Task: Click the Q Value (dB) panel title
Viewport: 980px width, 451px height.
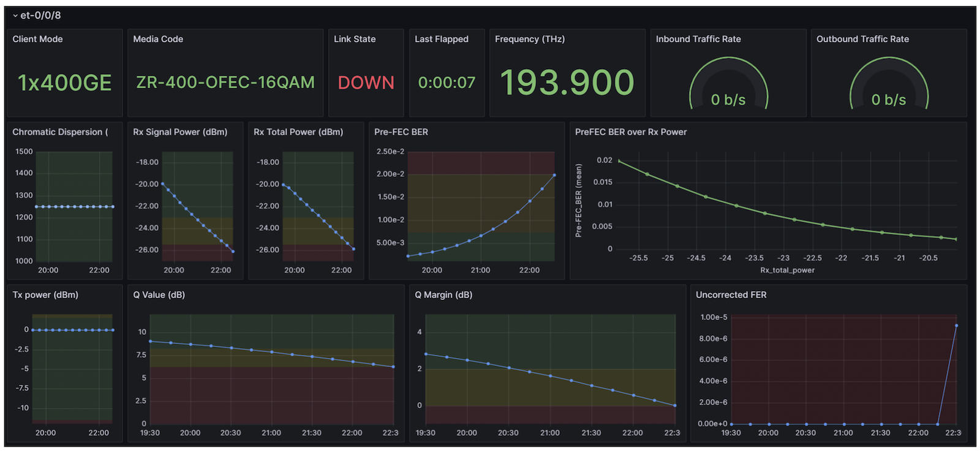Action: point(159,295)
